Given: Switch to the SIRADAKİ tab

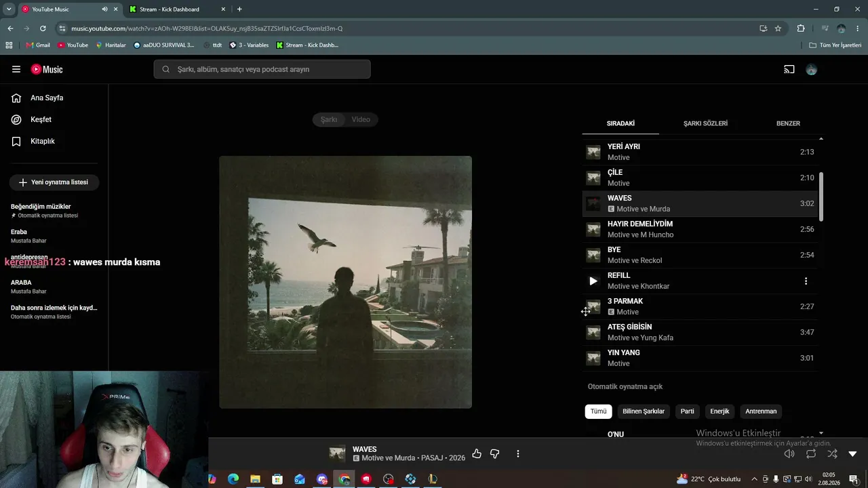Looking at the screenshot, I should [620, 123].
